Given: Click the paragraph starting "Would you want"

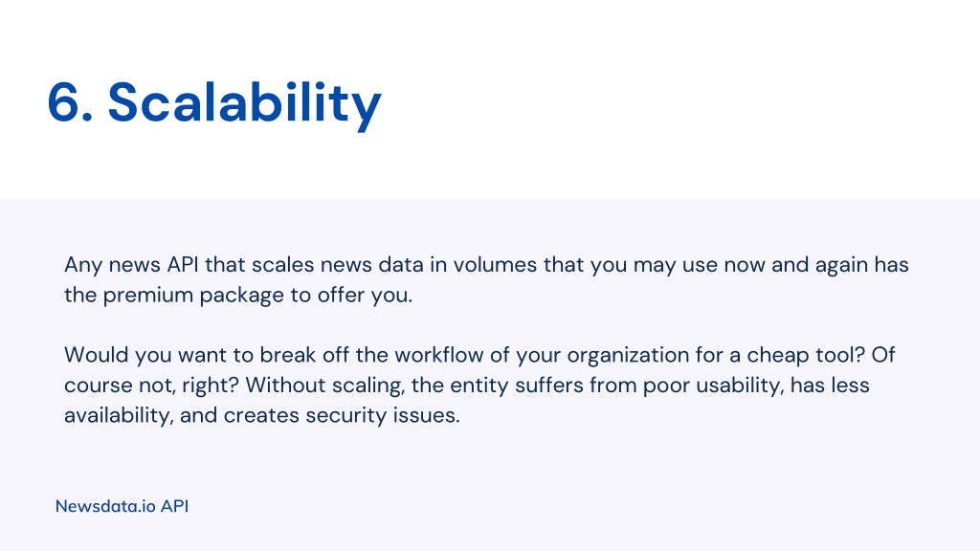Looking at the screenshot, I should (x=479, y=385).
